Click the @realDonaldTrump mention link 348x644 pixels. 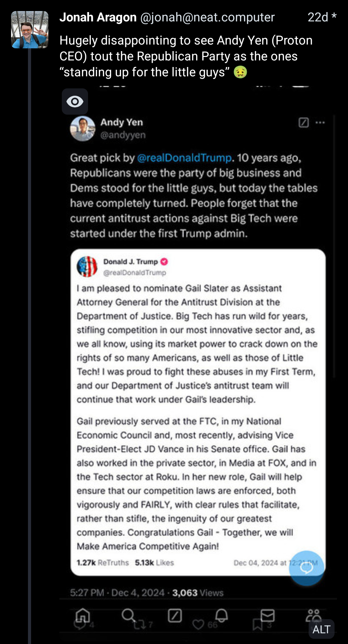(x=184, y=158)
